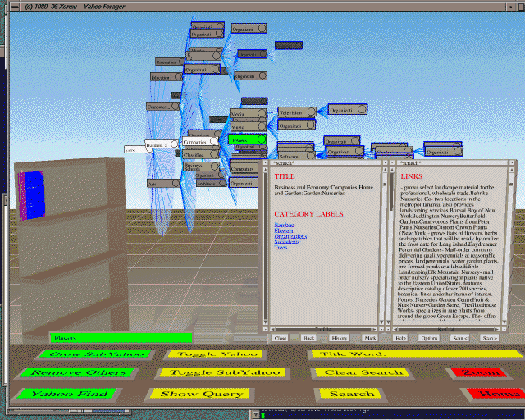Screen dimensions: 525x420
Task: Select the Arts node
Action: (x=163, y=184)
